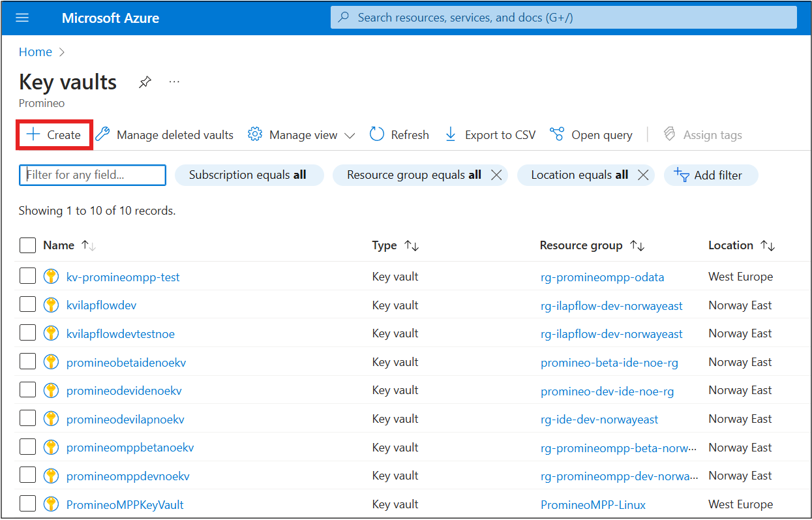
Task: Click key icon beside promineomppbetanoekv
Action: click(x=51, y=448)
